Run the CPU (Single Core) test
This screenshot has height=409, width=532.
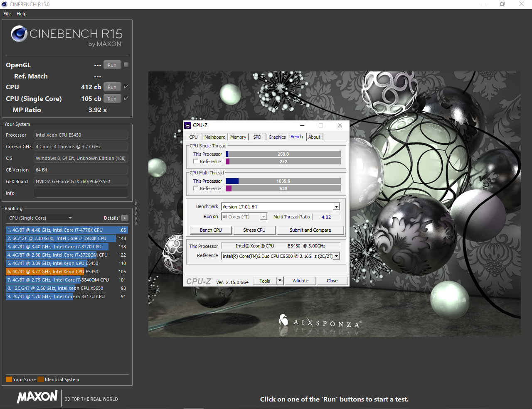click(112, 99)
